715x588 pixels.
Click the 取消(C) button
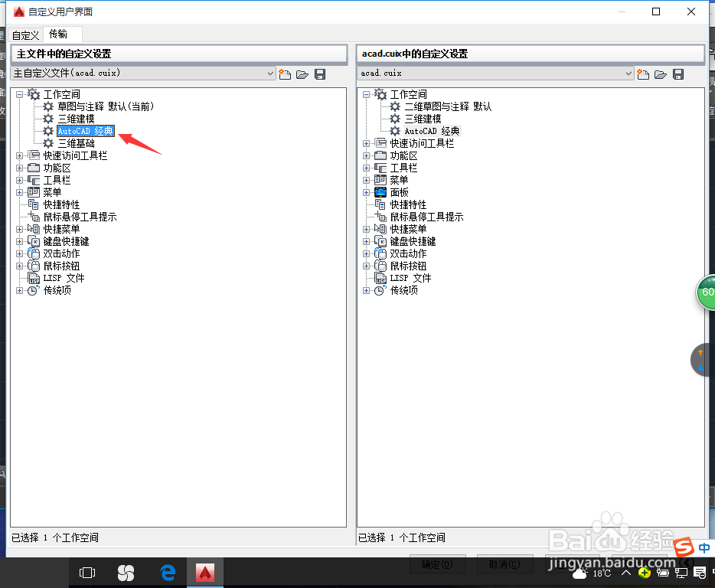point(504,564)
